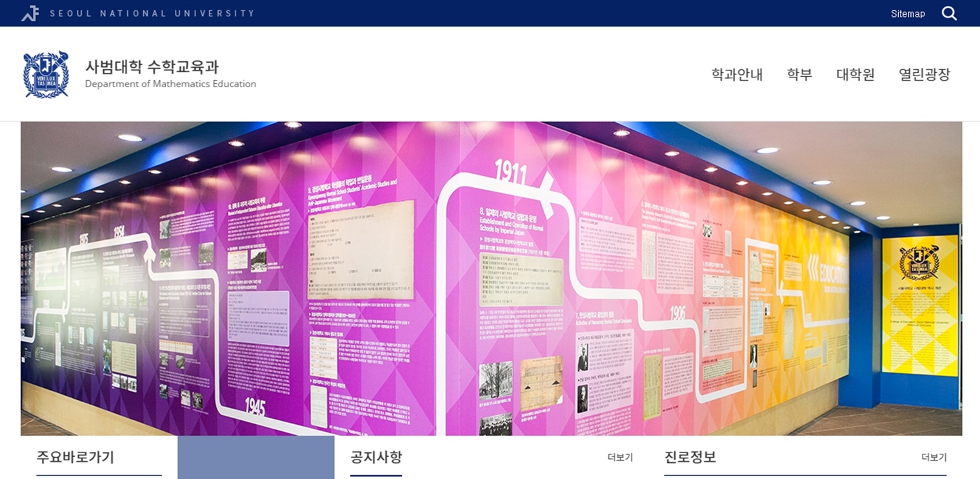Open the Sitemap link
980x479 pixels.
(x=907, y=14)
